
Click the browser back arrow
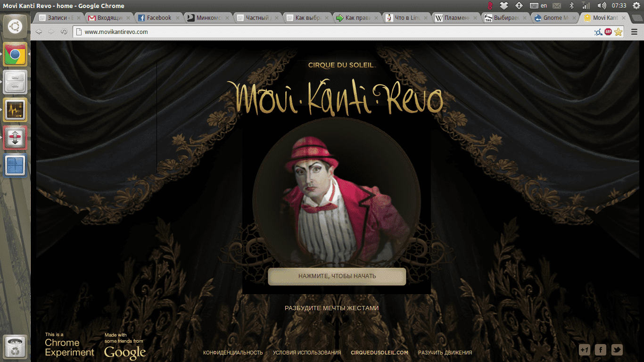pyautogui.click(x=39, y=32)
